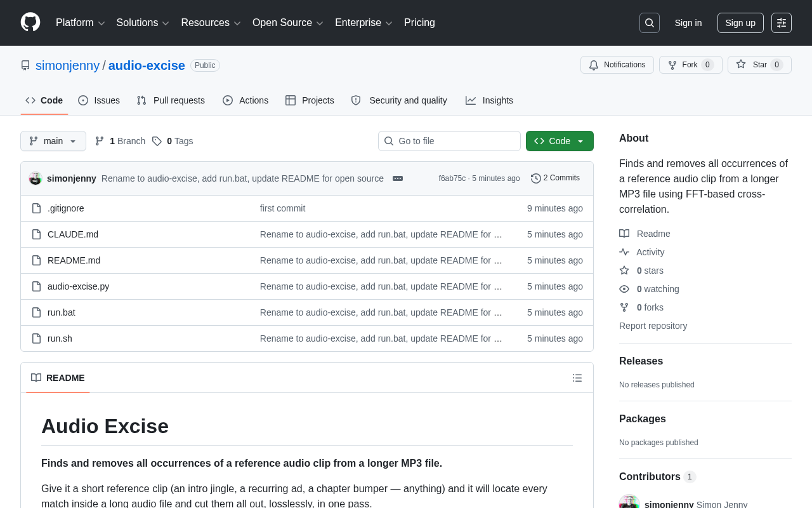The width and height of the screenshot is (812, 508).
Task: Open the run.sh file
Action: [60, 338]
